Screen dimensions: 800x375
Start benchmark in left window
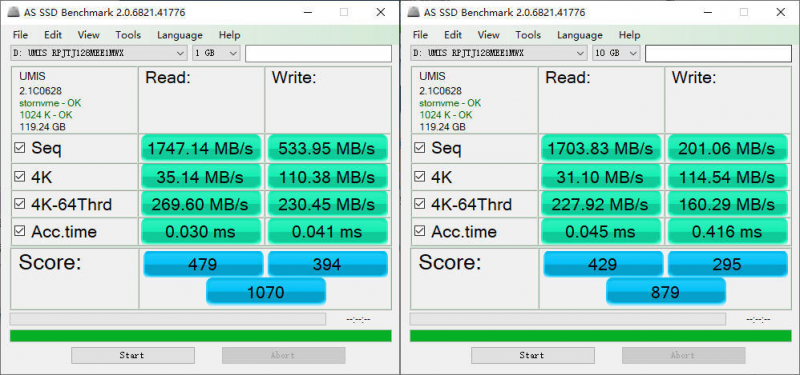133,355
